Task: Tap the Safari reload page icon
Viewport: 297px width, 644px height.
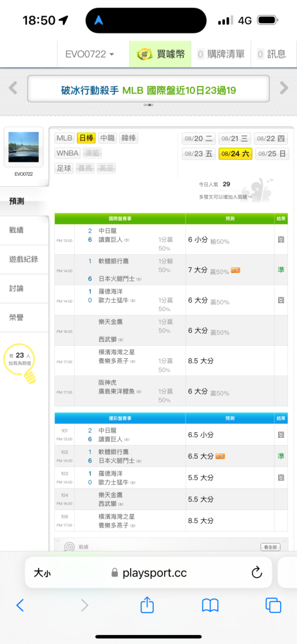Action: click(x=257, y=573)
